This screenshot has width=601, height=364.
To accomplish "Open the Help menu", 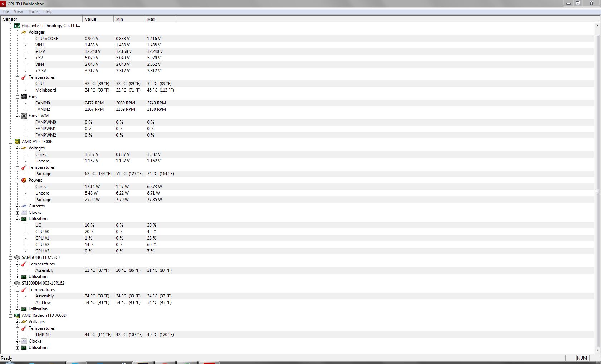I will (48, 11).
